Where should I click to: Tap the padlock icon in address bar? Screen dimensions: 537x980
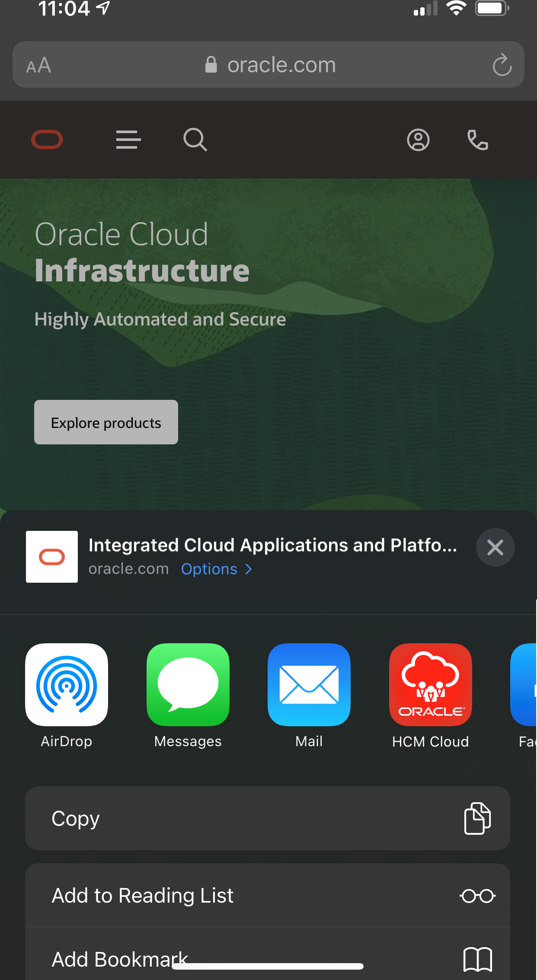211,65
